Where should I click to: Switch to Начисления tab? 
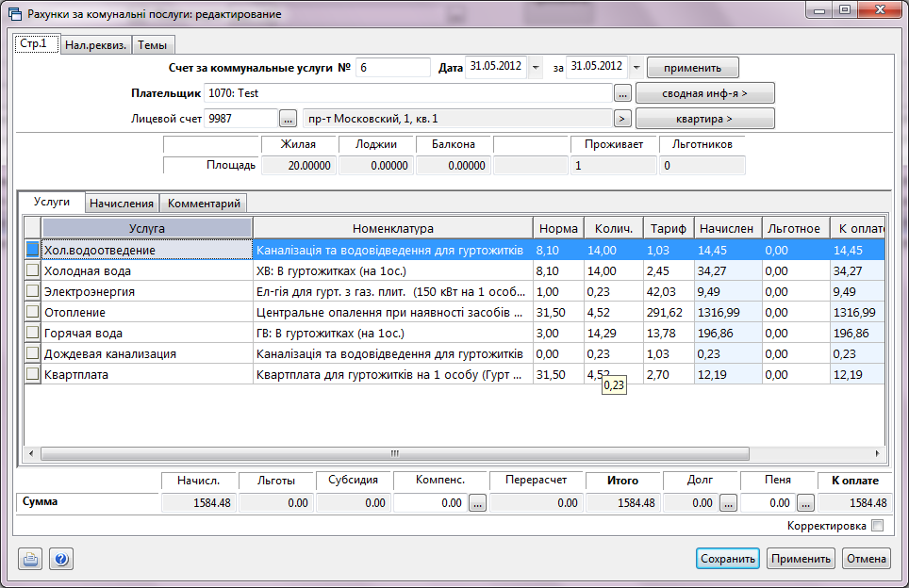click(x=122, y=204)
